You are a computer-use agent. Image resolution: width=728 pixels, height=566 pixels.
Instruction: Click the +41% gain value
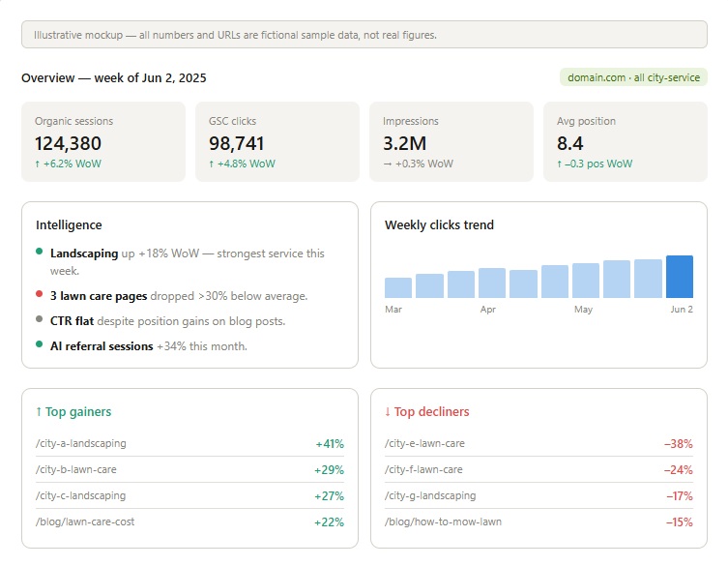[x=330, y=444]
